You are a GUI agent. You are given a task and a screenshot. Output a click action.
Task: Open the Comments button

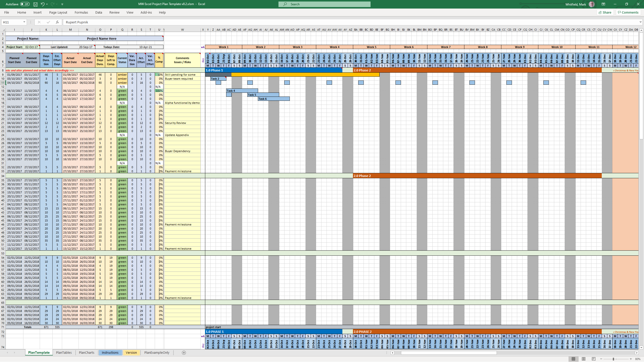[x=628, y=12]
